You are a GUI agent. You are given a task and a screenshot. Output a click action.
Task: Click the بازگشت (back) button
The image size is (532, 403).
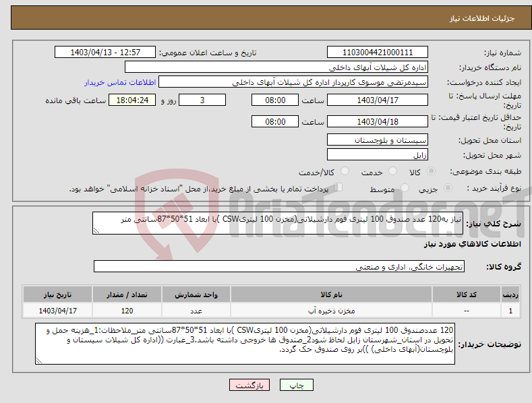tap(249, 385)
